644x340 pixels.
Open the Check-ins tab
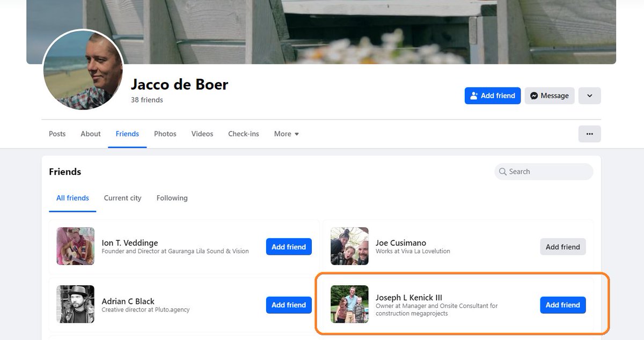(x=244, y=134)
